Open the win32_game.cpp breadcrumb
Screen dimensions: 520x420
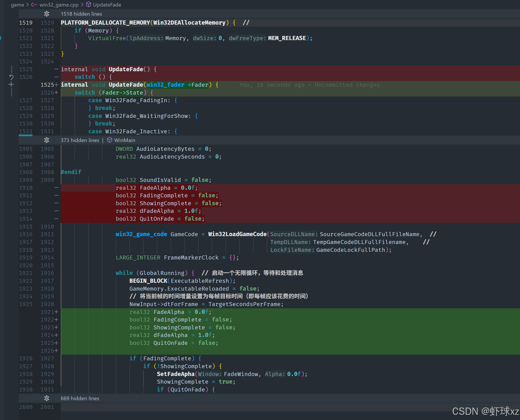(x=59, y=5)
